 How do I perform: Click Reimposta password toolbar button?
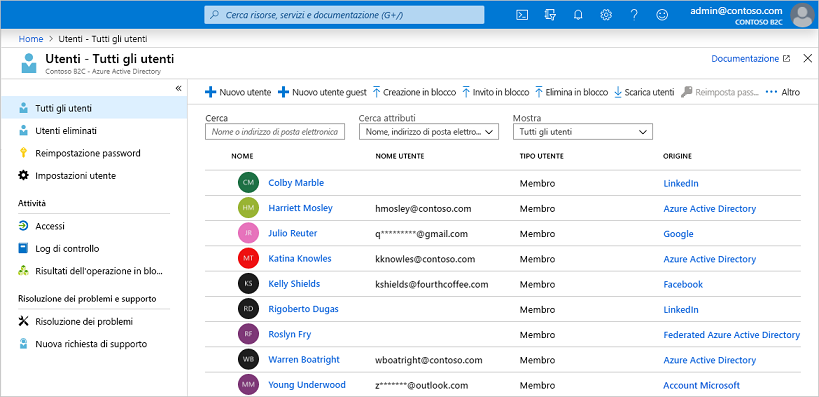720,92
